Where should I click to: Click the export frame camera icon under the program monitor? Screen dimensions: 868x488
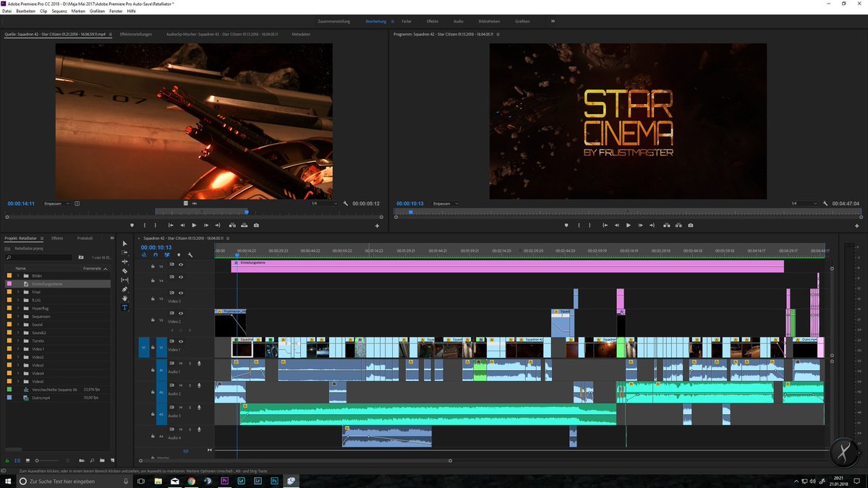pyautogui.click(x=691, y=225)
